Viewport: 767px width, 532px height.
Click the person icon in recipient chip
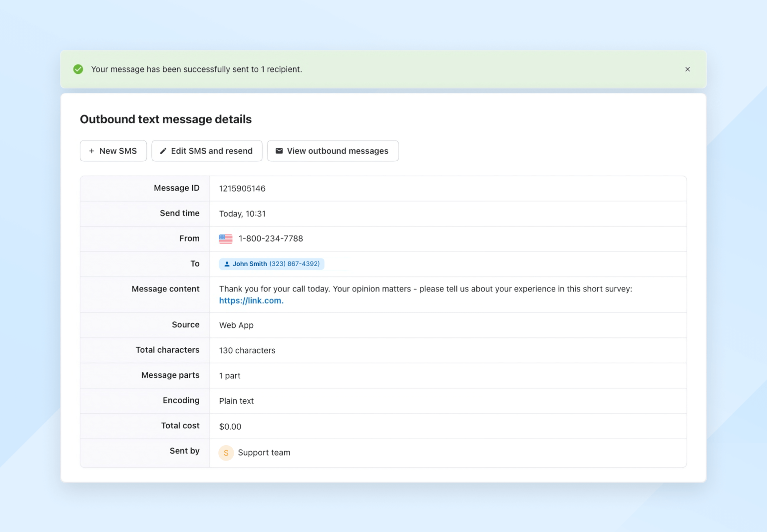pos(227,264)
